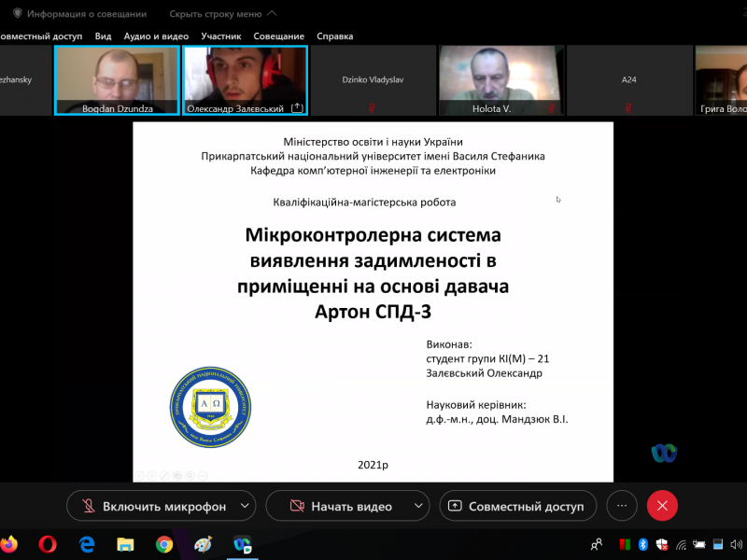Viewport: 747px width, 560px height.
Task: Open the Справка menu
Action: click(335, 36)
